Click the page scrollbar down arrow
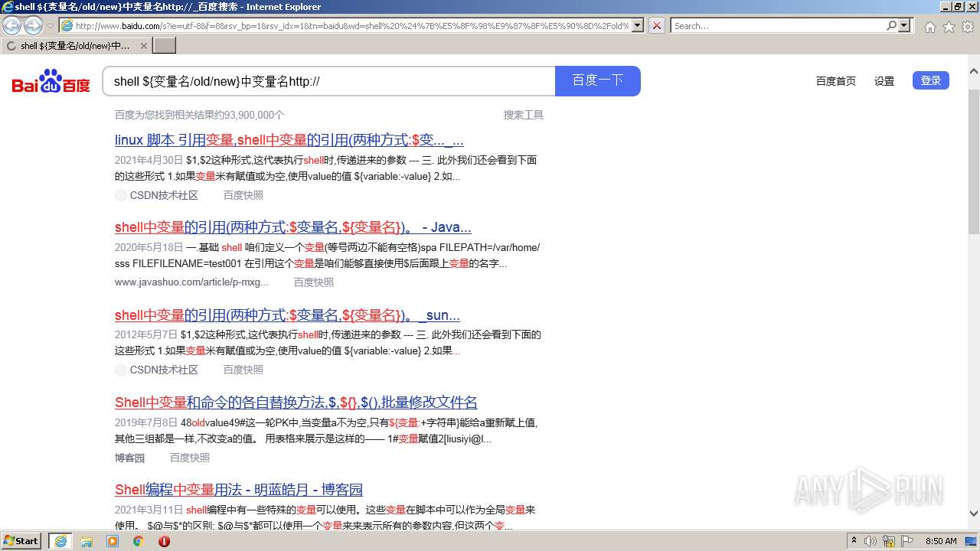The height and width of the screenshot is (551, 980). pos(974,514)
